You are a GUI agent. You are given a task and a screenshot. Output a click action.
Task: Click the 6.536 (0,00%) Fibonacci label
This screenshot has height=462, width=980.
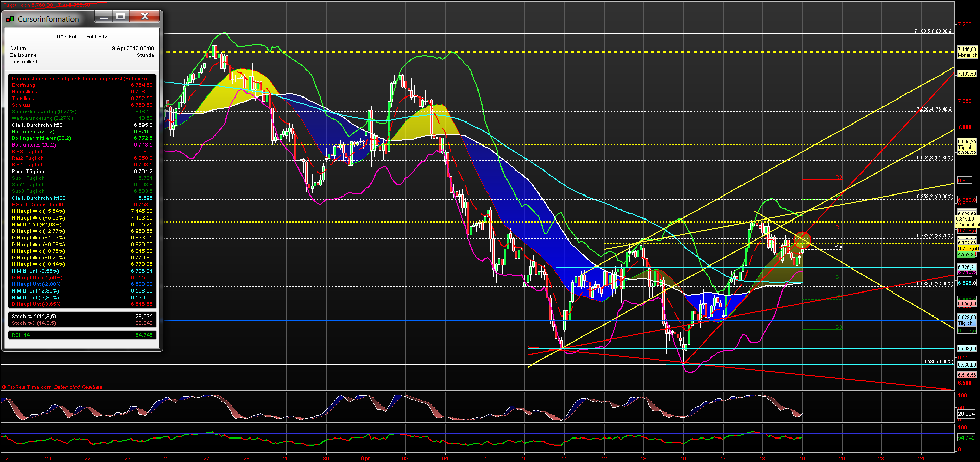[938, 362]
